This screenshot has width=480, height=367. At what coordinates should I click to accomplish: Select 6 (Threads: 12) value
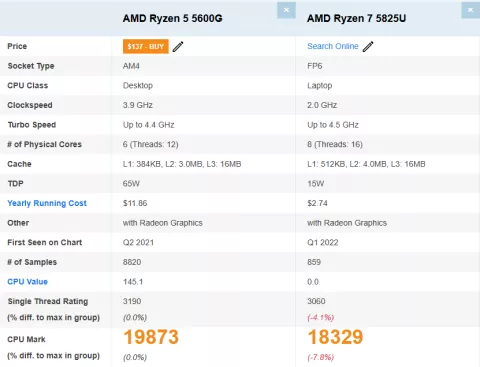coord(150,144)
